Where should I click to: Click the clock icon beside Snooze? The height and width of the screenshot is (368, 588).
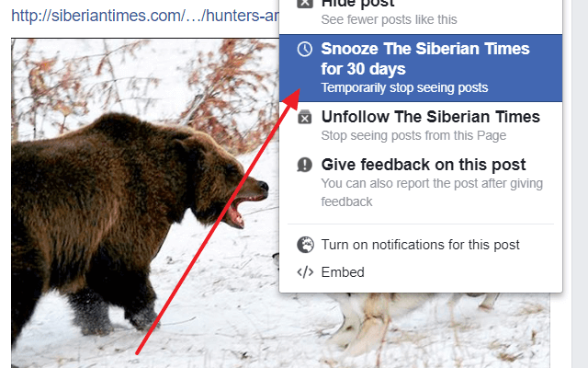pos(304,49)
